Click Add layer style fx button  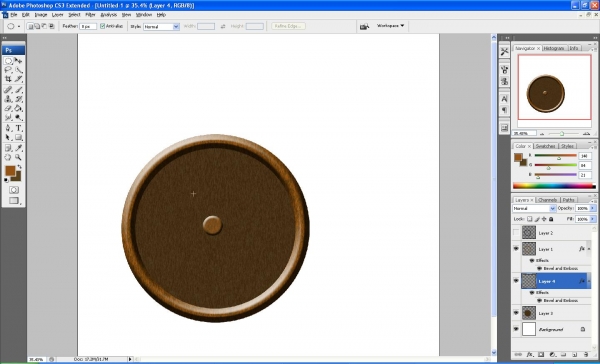[x=530, y=355]
